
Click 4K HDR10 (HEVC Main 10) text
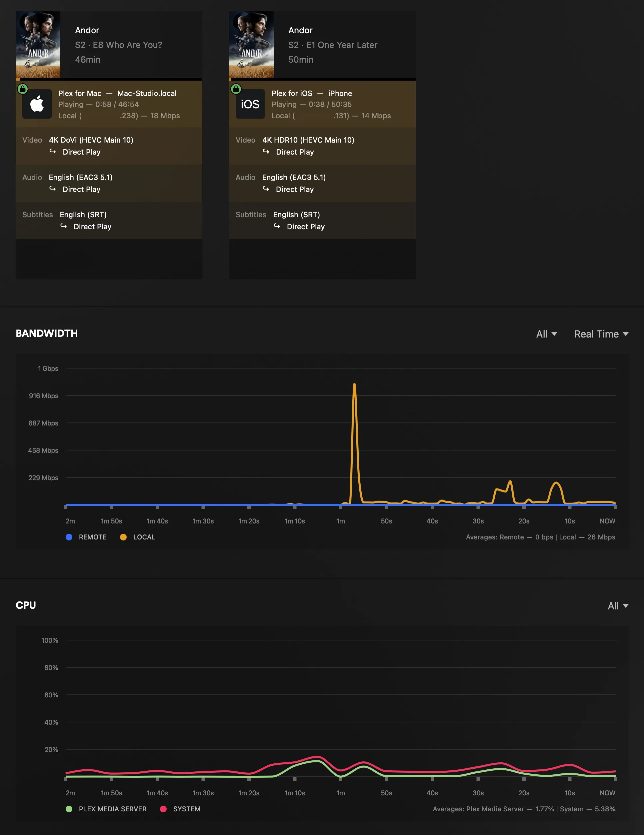pos(308,140)
